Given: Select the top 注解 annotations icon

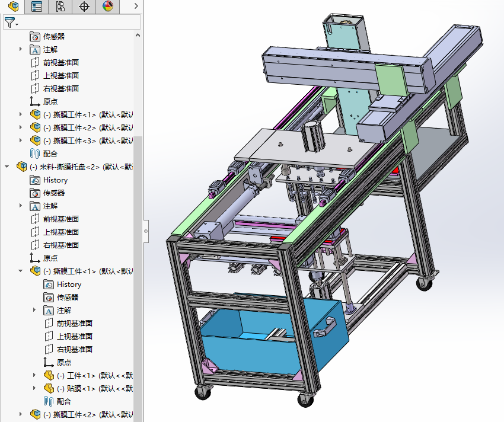Looking at the screenshot, I should pos(35,50).
